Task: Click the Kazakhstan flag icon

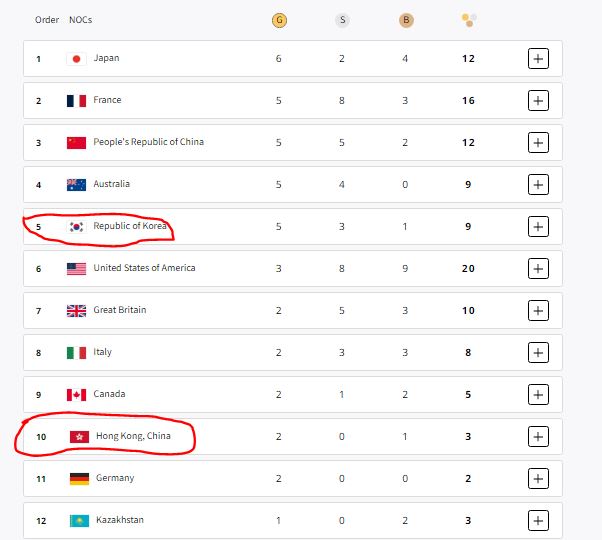Action: pyautogui.click(x=77, y=521)
